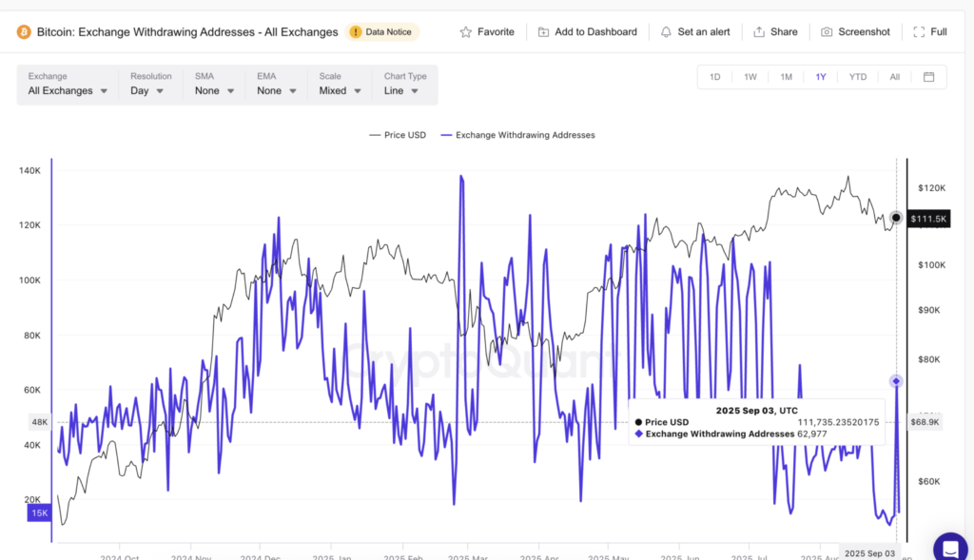Open the Chart Type dropdown showing Line
This screenshot has width=974, height=560.
pos(400,90)
